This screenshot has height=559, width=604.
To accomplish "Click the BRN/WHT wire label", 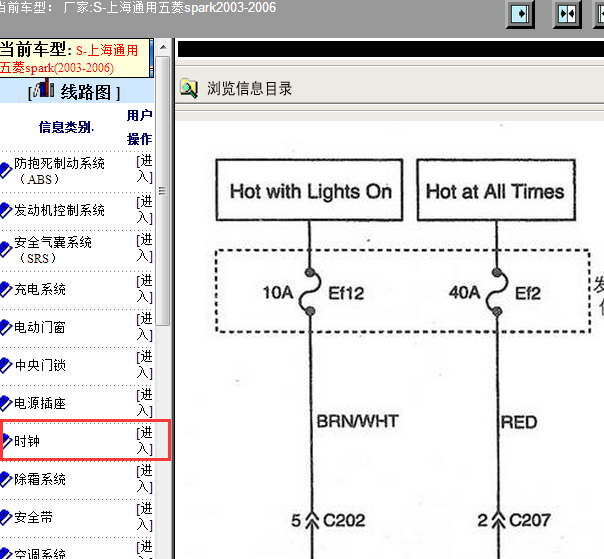I will tap(357, 421).
